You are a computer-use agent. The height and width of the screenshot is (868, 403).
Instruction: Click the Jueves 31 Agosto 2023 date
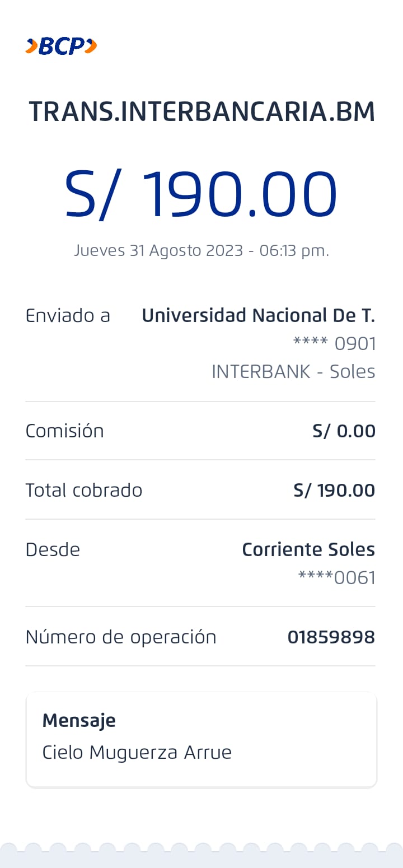tap(201, 250)
